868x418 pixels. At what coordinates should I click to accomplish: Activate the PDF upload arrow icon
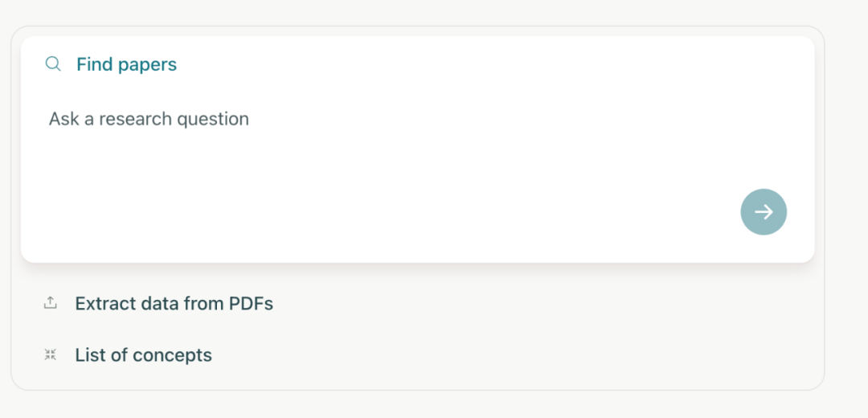tap(51, 303)
